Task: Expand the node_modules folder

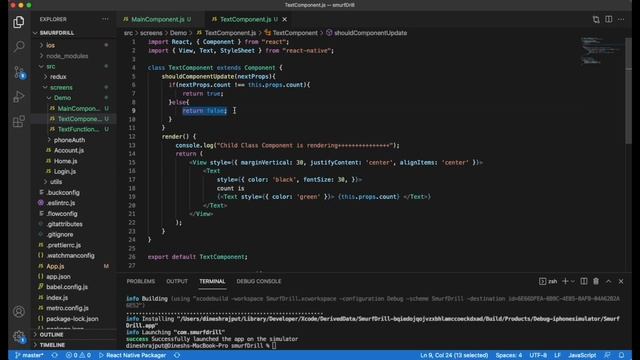Action: pos(67,56)
